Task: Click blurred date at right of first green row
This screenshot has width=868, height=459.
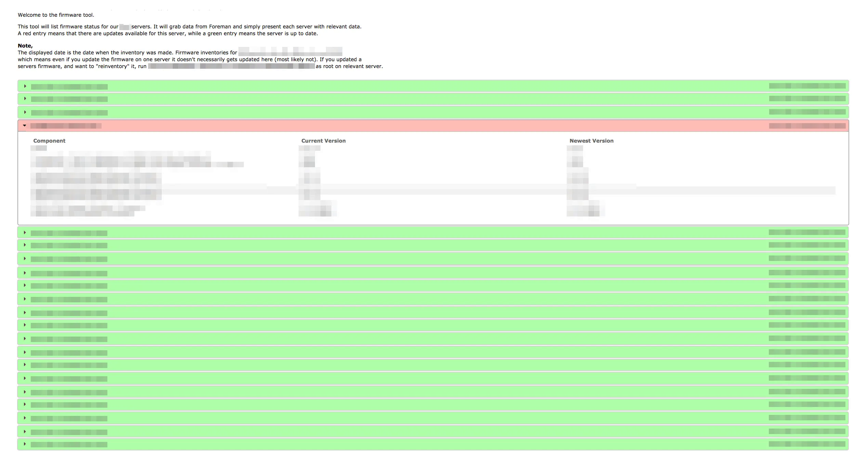Action: coord(807,86)
